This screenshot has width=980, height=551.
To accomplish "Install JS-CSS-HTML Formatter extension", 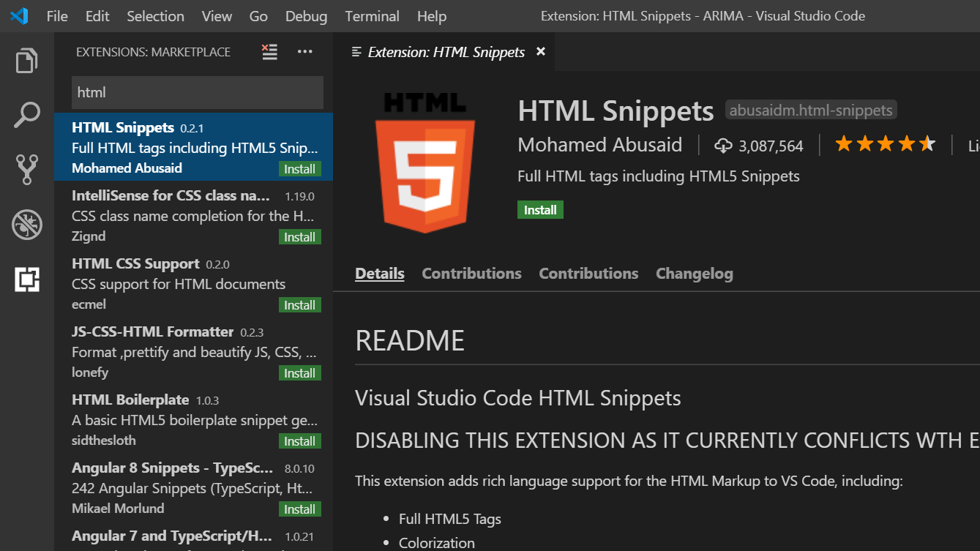I will pyautogui.click(x=299, y=373).
